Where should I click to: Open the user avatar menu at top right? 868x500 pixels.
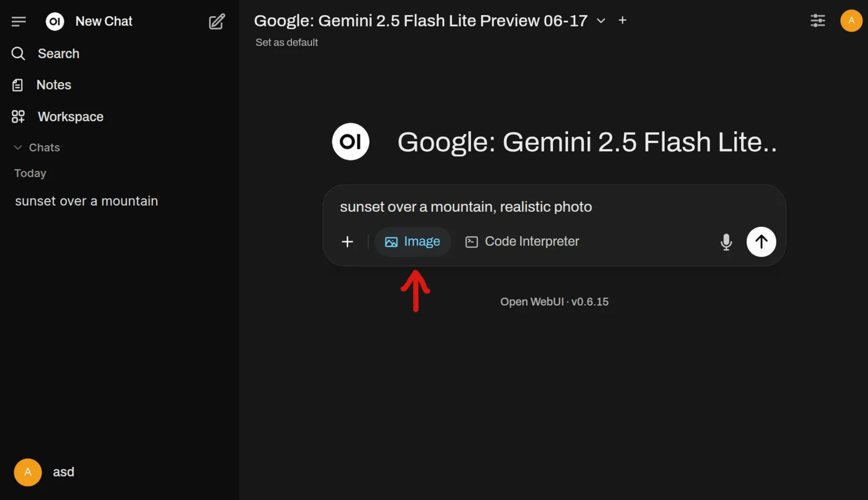(x=851, y=21)
